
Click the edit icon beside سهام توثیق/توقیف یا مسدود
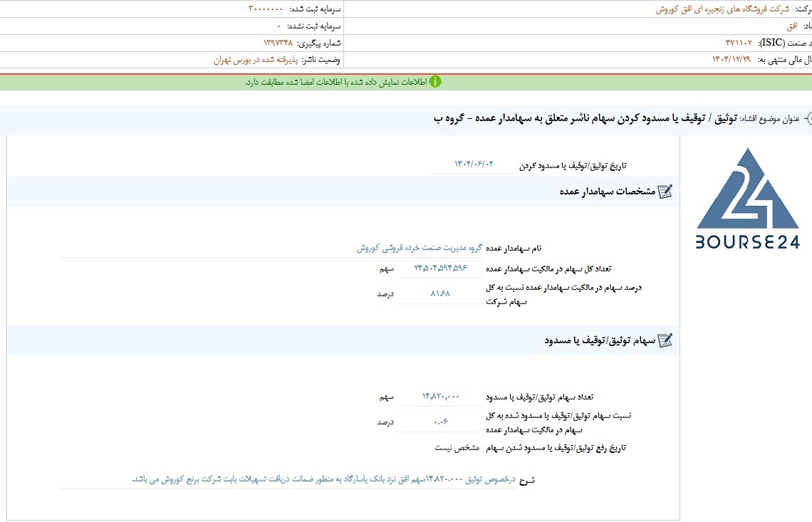665,340
